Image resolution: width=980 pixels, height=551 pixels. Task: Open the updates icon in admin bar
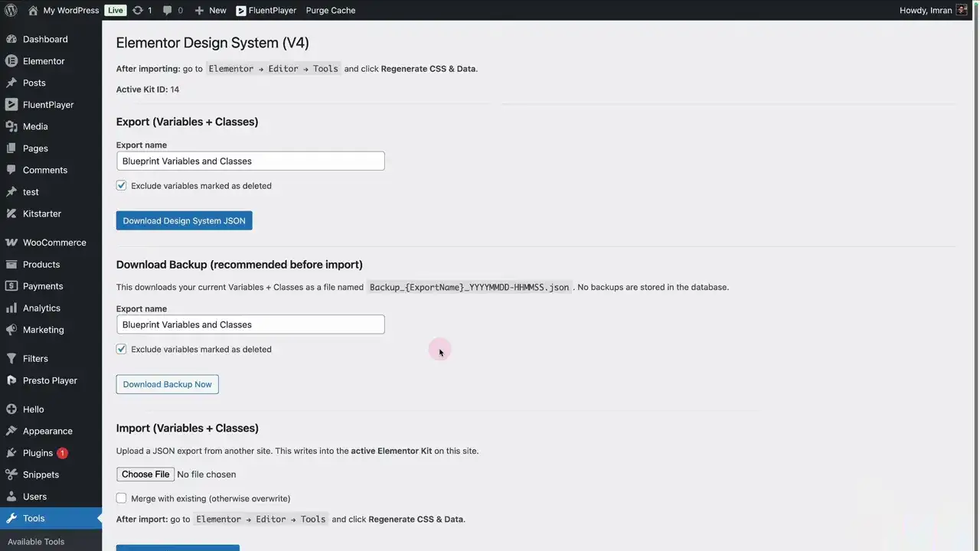click(138, 10)
